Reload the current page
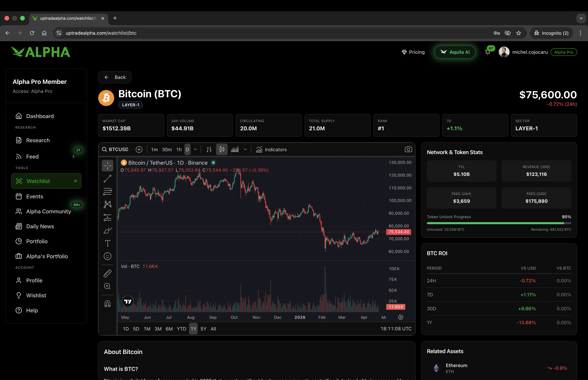 (32, 33)
